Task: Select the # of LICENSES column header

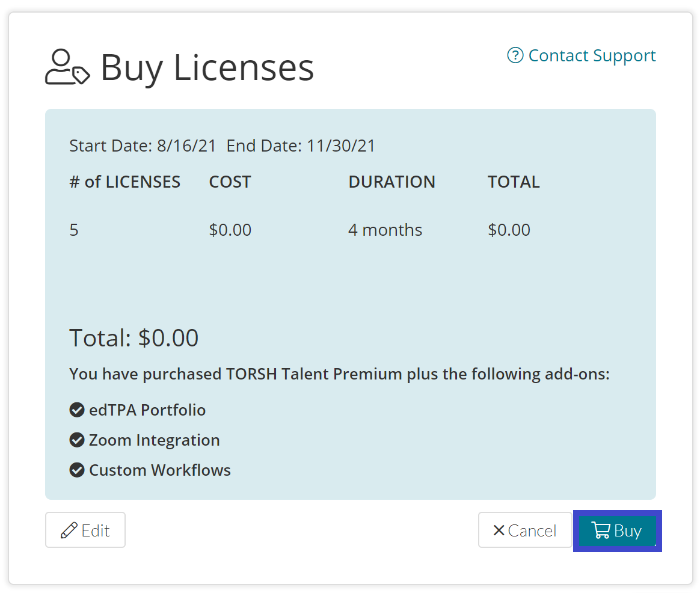Action: [124, 182]
